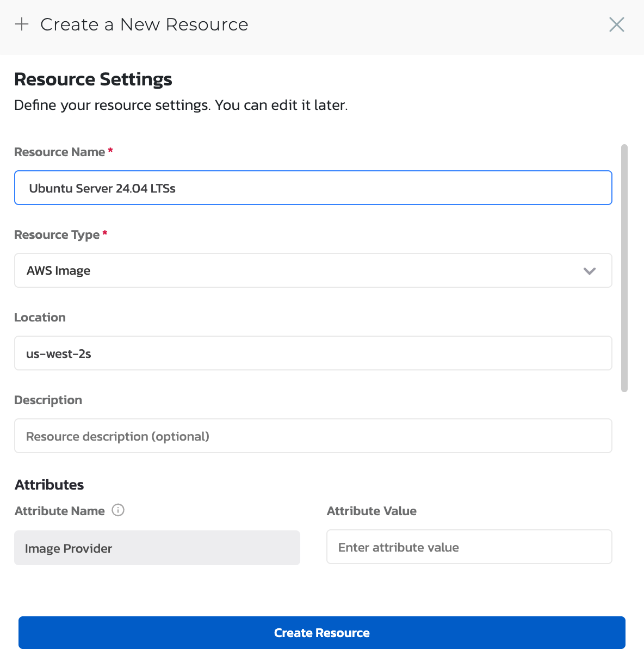Screen dimensions: 644x668
Task: Expand the Resource Type chevron arrow
Action: pos(590,271)
